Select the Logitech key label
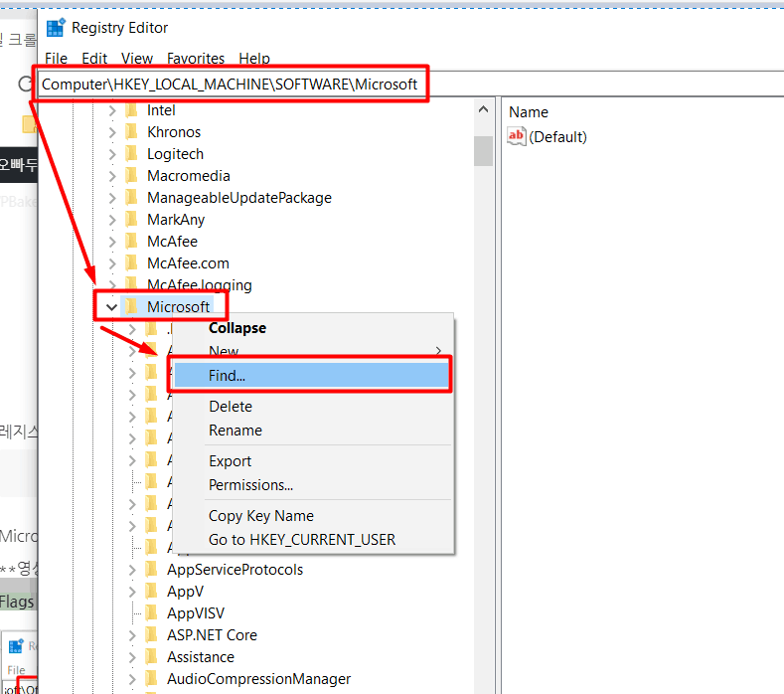 tap(176, 153)
